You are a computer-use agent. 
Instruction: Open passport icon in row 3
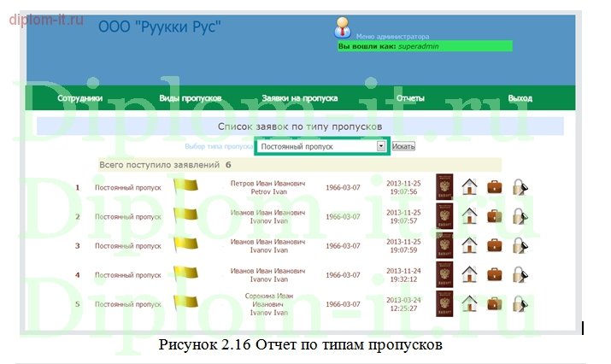tap(444, 245)
